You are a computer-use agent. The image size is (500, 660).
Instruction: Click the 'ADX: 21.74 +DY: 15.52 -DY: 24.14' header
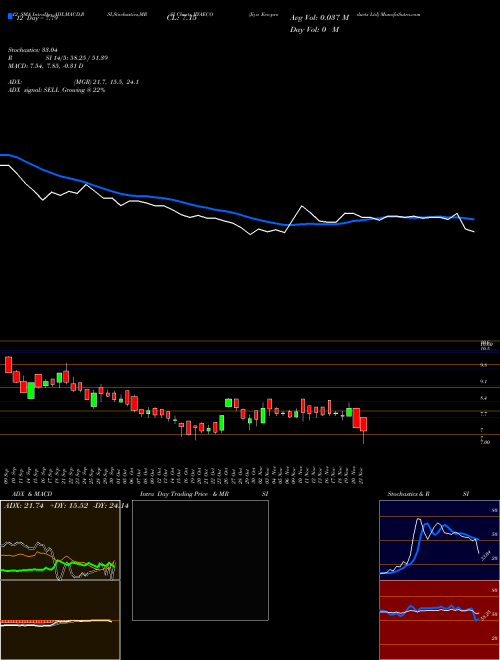[66, 506]
